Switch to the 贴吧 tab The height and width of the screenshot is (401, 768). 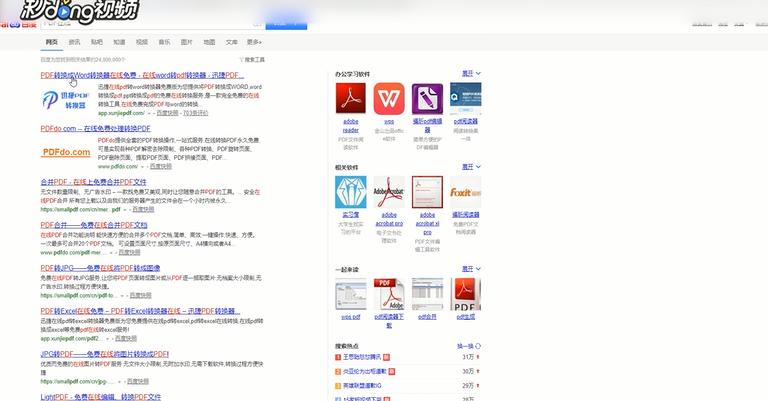96,42
